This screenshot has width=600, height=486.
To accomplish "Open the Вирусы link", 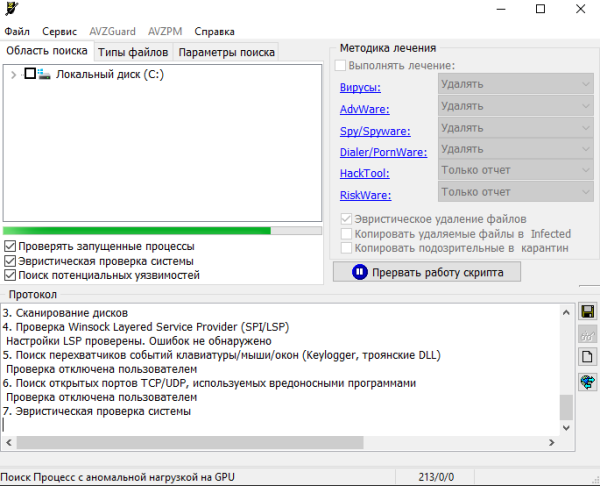I will tap(360, 88).
